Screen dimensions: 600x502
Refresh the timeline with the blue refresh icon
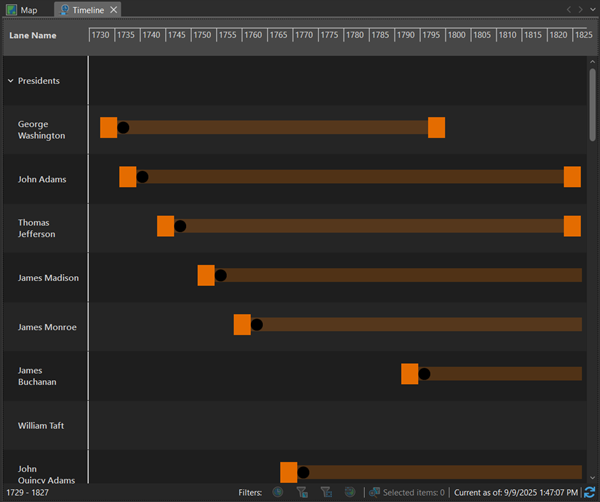(590, 492)
